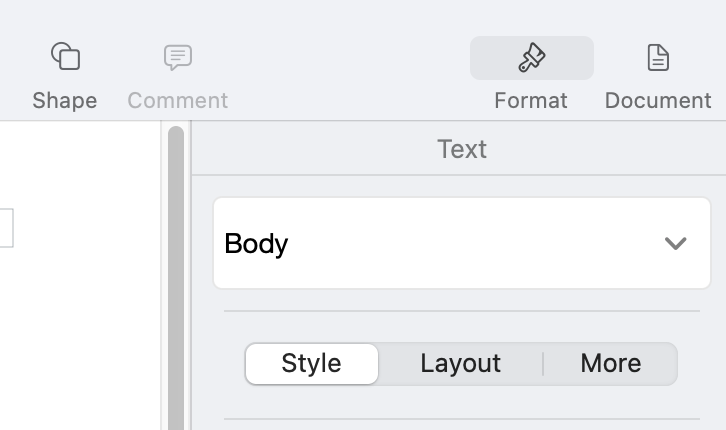726x430 pixels.
Task: Switch to the Layout tab
Action: pos(460,364)
